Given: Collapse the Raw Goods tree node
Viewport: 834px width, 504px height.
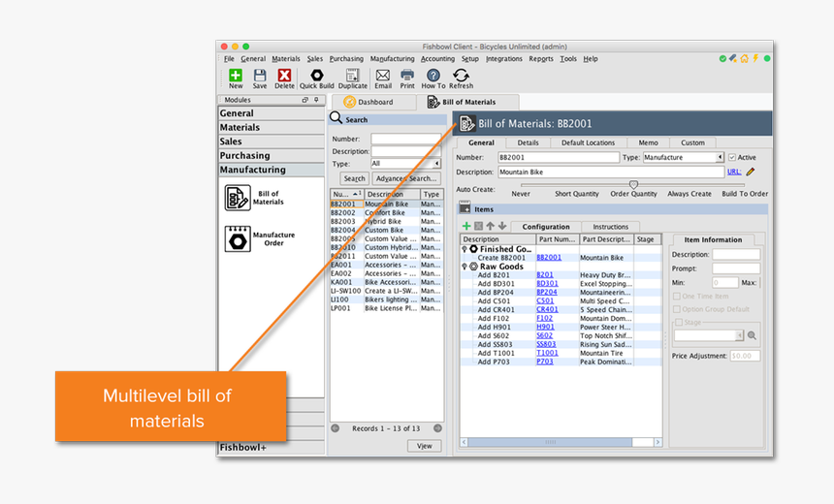Looking at the screenshot, I should click(465, 267).
